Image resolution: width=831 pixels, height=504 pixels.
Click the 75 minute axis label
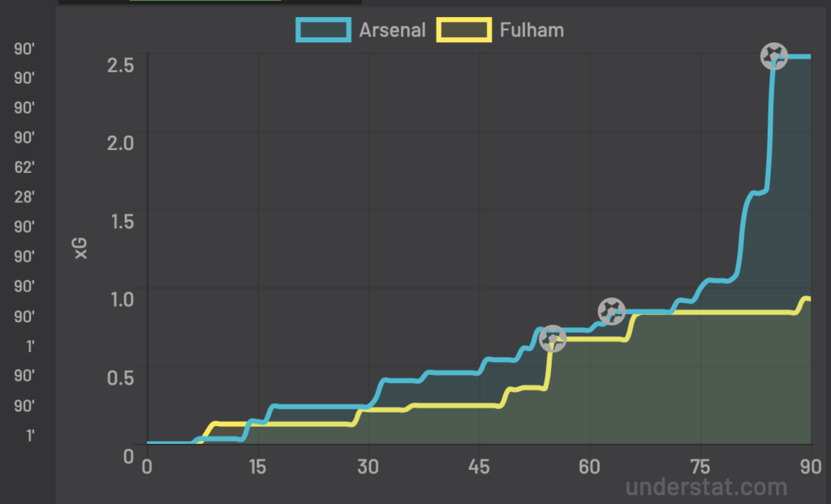click(x=700, y=467)
